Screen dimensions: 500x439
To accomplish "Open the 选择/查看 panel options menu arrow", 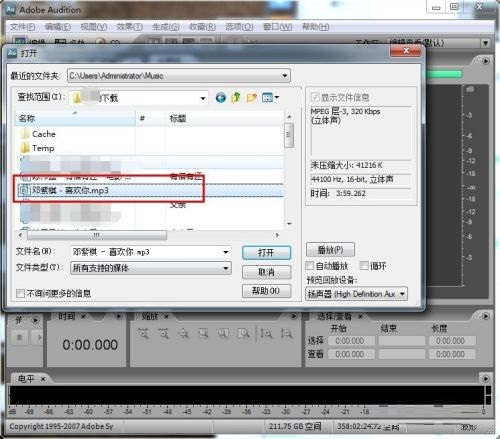I will (486, 316).
